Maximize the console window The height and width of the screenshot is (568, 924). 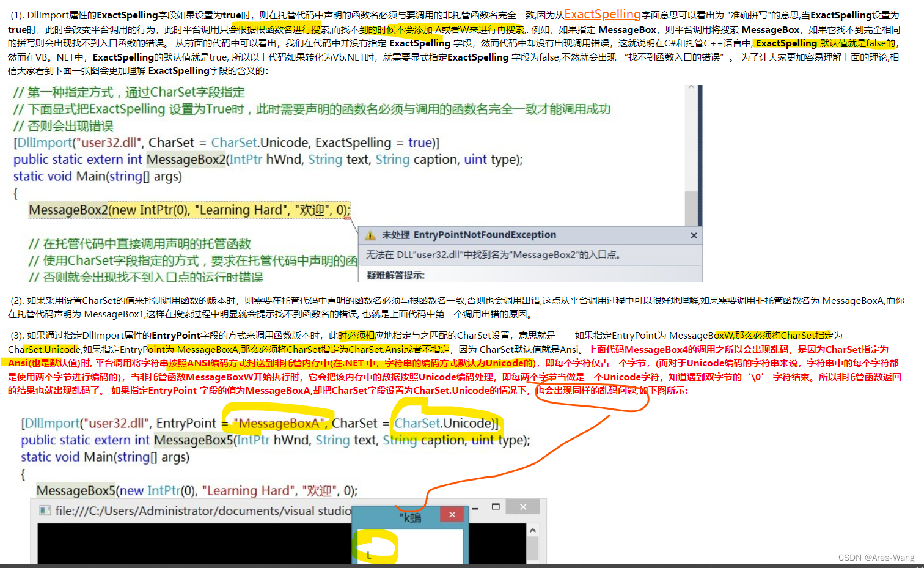pyautogui.click(x=494, y=507)
